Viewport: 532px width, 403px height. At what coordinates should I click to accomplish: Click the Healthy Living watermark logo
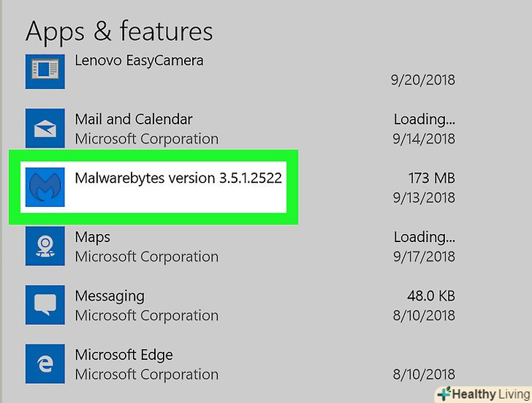coord(483,393)
